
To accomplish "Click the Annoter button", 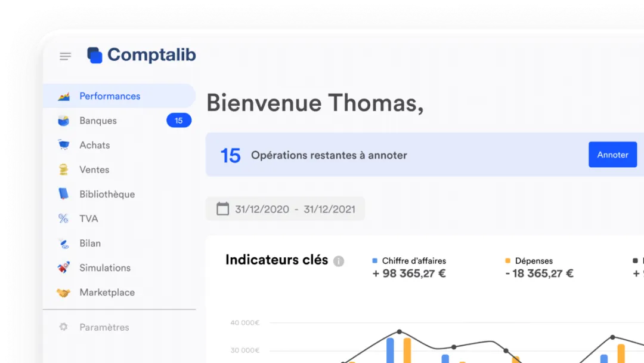I will (x=612, y=155).
